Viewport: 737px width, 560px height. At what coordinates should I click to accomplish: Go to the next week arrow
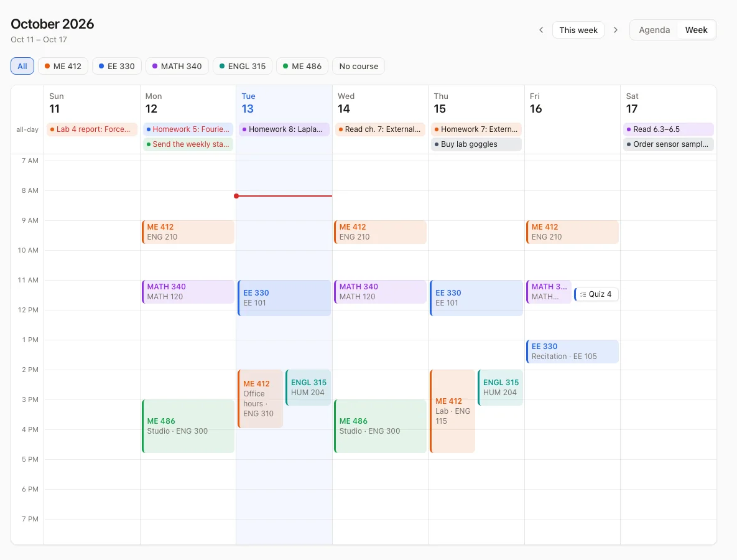point(615,30)
